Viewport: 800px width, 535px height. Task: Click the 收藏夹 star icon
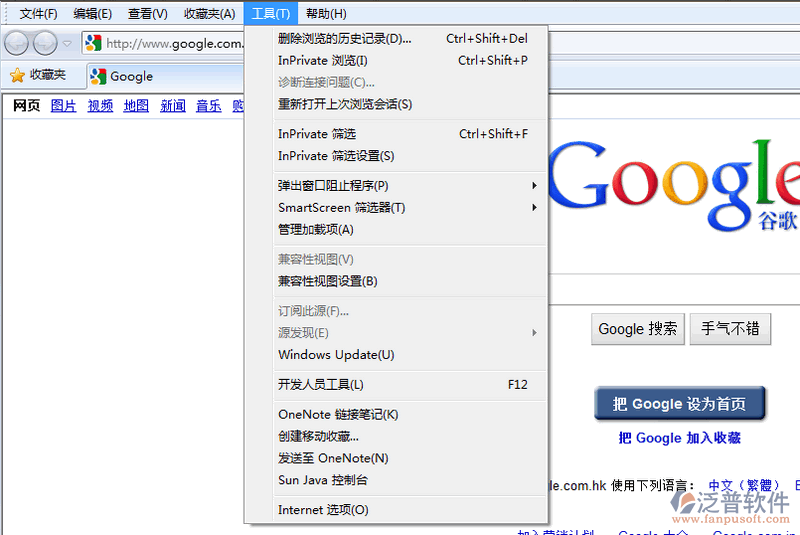[17, 75]
